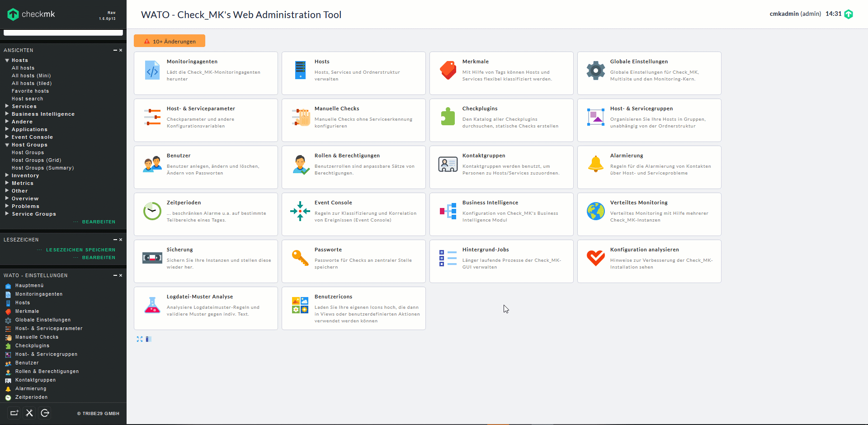Viewport: 868px width, 425px height.
Task: Toggle fullscreen icon below the tiles
Action: [140, 339]
